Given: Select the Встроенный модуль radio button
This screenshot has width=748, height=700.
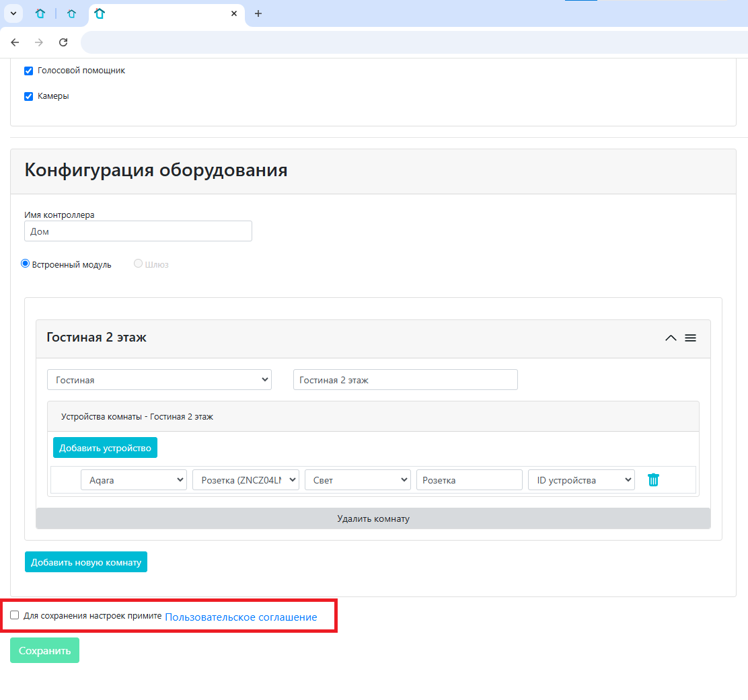Looking at the screenshot, I should pyautogui.click(x=26, y=264).
